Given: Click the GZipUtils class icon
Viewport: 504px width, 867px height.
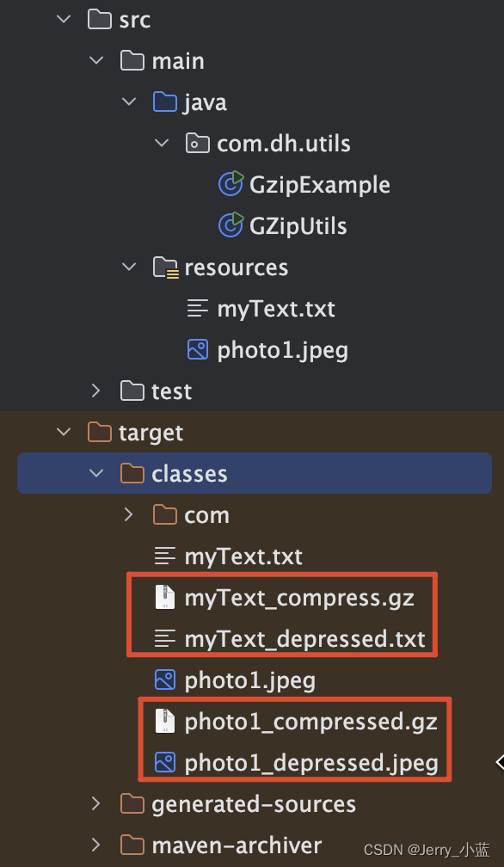Looking at the screenshot, I should point(230,225).
